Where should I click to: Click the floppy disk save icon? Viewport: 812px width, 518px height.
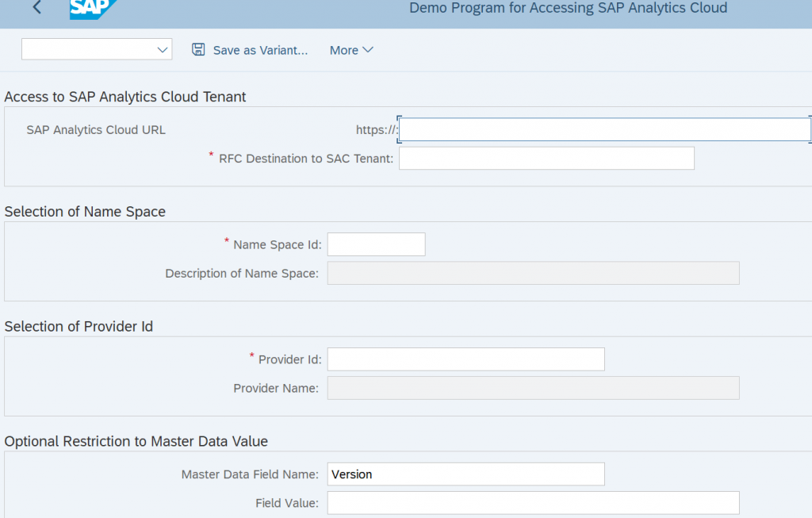click(197, 49)
